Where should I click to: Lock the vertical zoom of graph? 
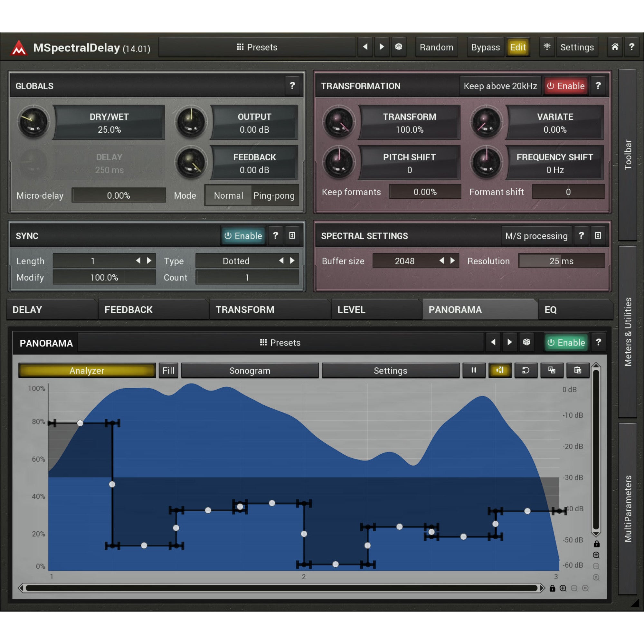coord(596,544)
